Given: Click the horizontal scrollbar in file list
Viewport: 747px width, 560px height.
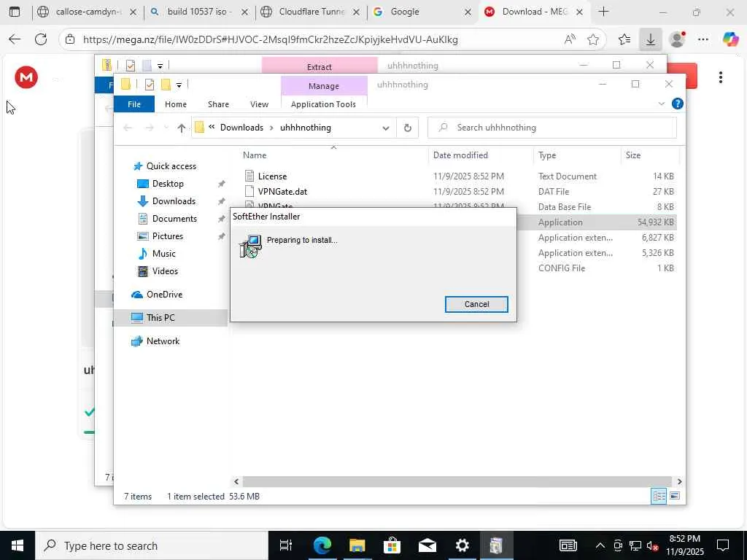Looking at the screenshot, I should 457,481.
